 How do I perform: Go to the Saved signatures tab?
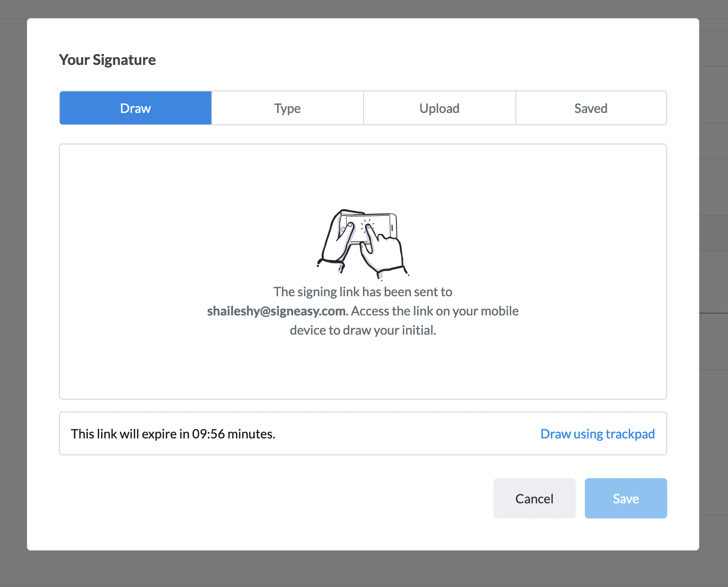(x=591, y=108)
